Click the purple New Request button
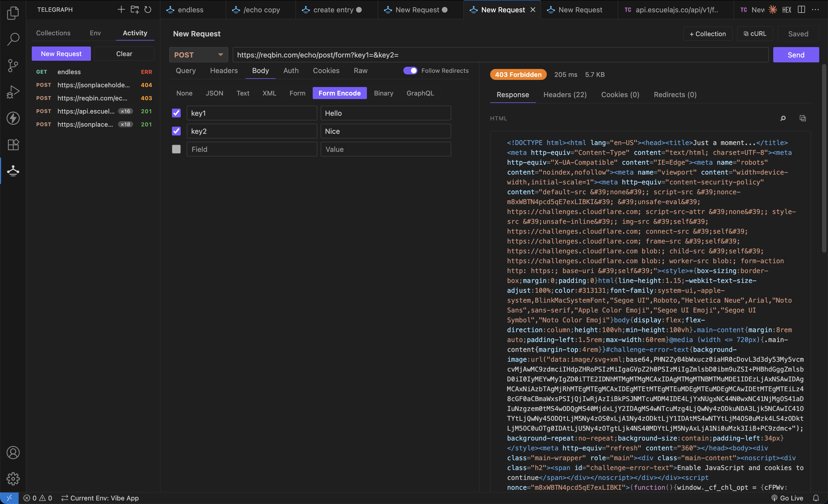Screen dimensions: 828x504 click(61, 54)
